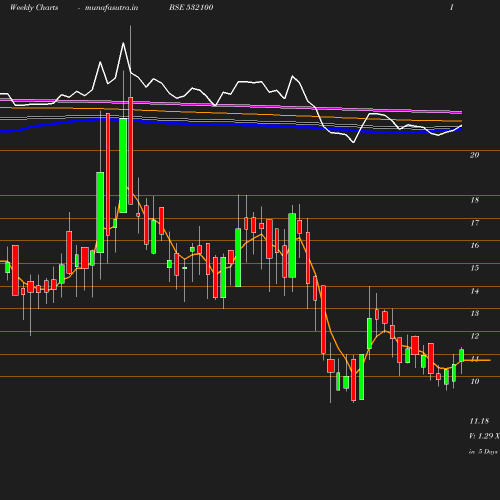Click the price axis label '20'
Viewport: 500px width, 500px height.
point(475,155)
